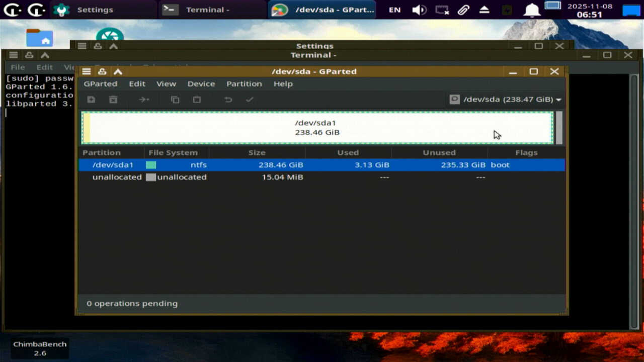The height and width of the screenshot is (362, 644).
Task: Click the notification bell in the top panel
Action: [x=532, y=10]
